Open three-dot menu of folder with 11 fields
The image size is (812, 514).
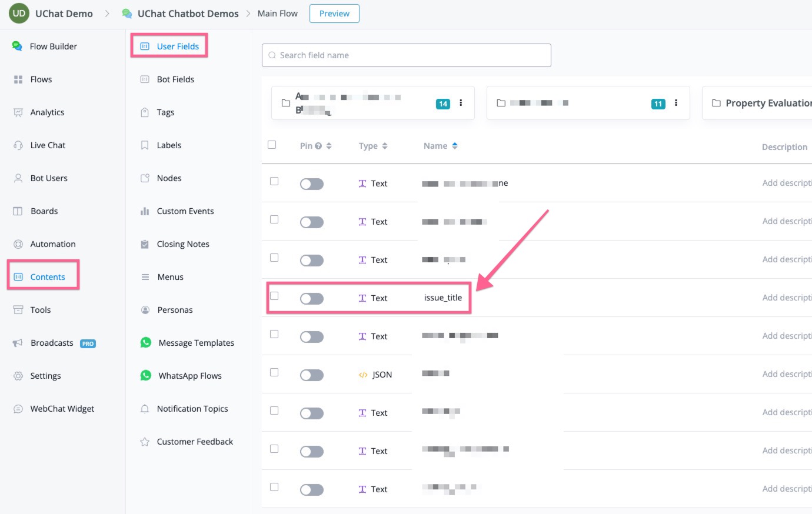click(x=676, y=103)
